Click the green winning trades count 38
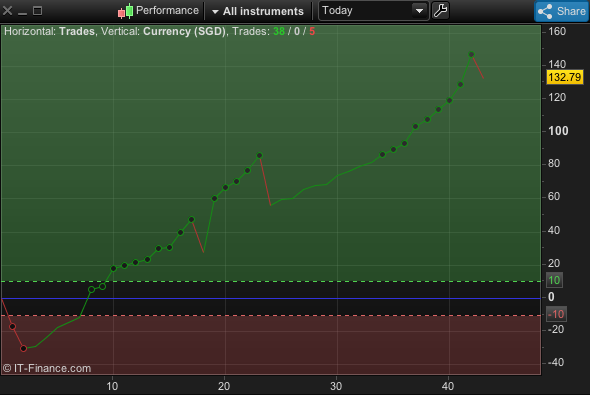Viewport: 590px width, 395px height. (x=279, y=31)
